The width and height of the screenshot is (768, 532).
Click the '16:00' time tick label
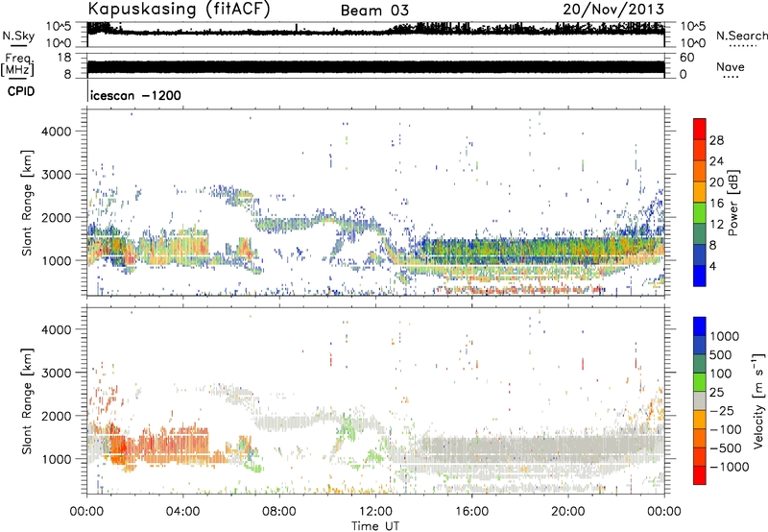(471, 512)
